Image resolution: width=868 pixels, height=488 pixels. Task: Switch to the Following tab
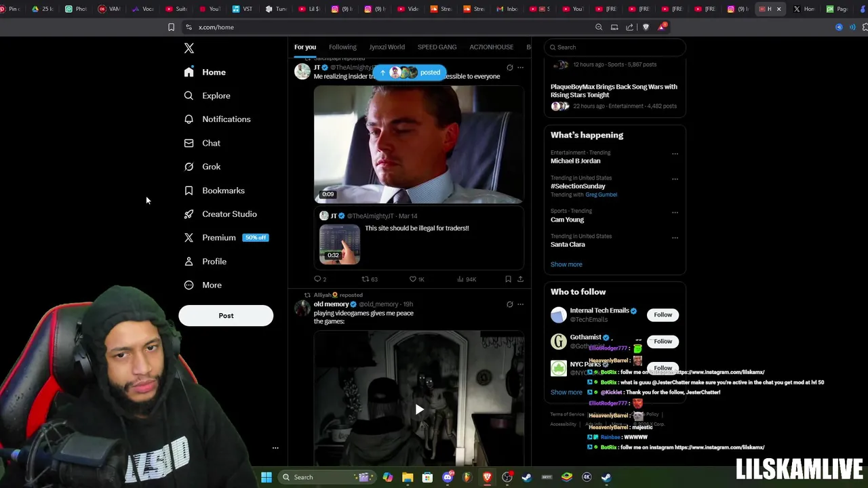click(342, 47)
